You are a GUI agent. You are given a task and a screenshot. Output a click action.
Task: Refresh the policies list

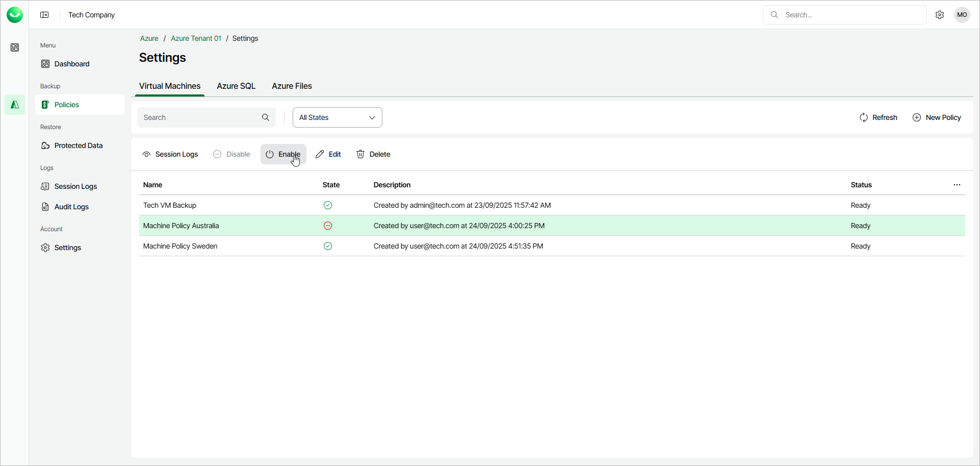pyautogui.click(x=878, y=117)
